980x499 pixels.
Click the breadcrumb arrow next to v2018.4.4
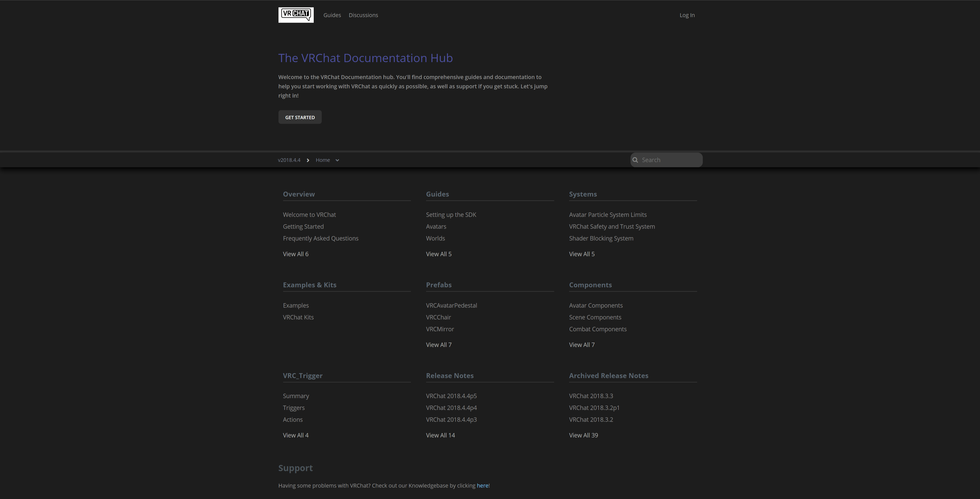coord(308,160)
